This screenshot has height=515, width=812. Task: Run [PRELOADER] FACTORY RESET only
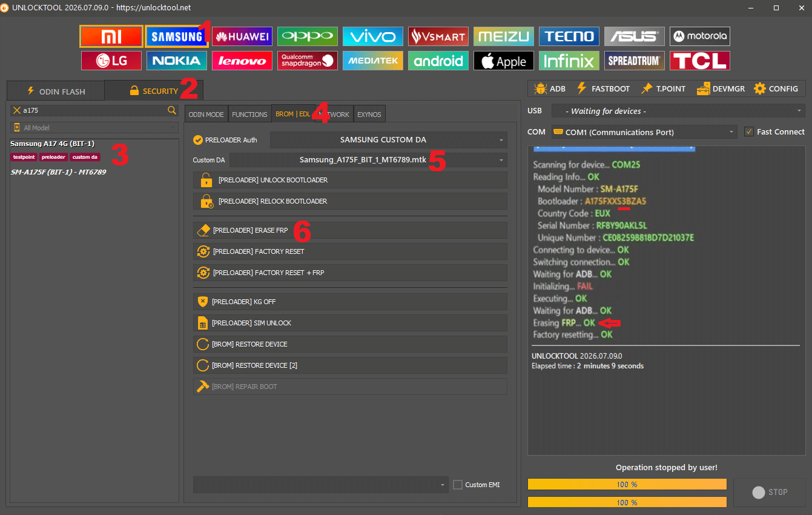click(350, 251)
